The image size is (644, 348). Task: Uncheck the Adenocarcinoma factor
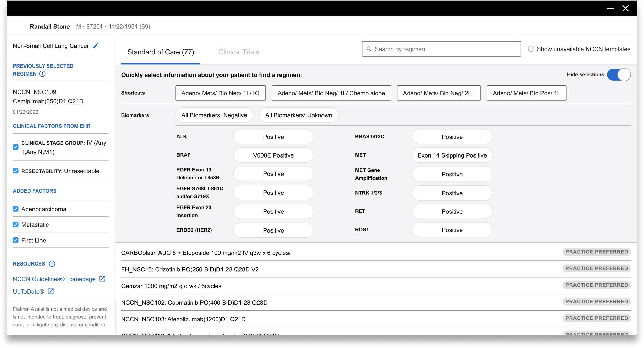click(x=16, y=209)
